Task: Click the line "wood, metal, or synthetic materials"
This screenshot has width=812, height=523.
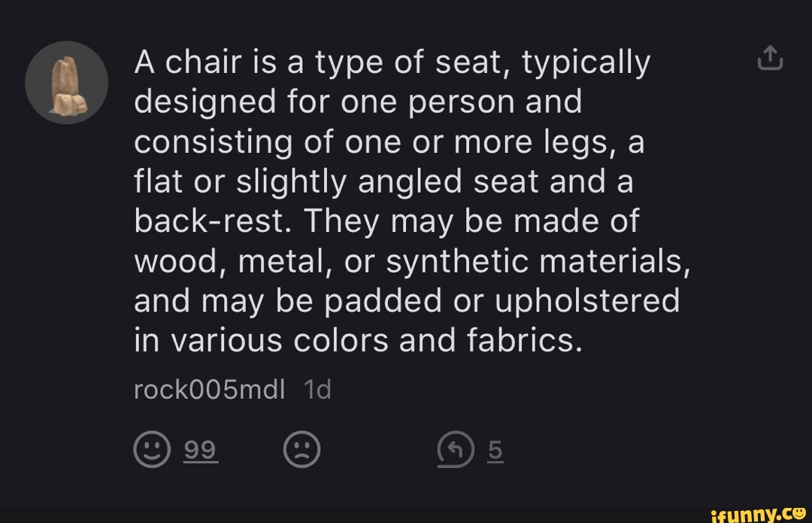Action: (412, 261)
